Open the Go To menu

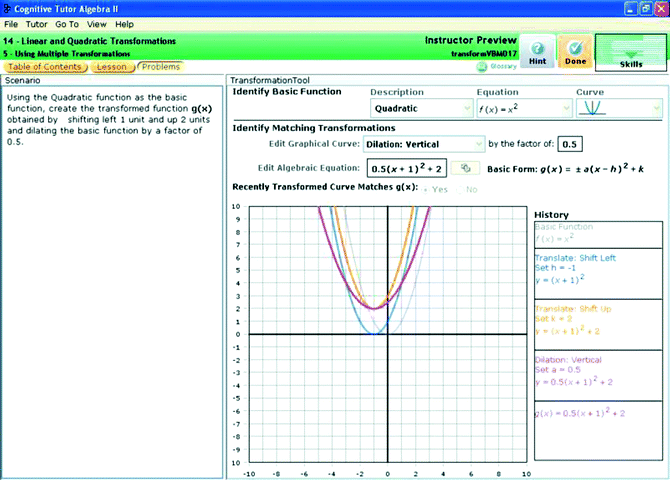point(67,24)
